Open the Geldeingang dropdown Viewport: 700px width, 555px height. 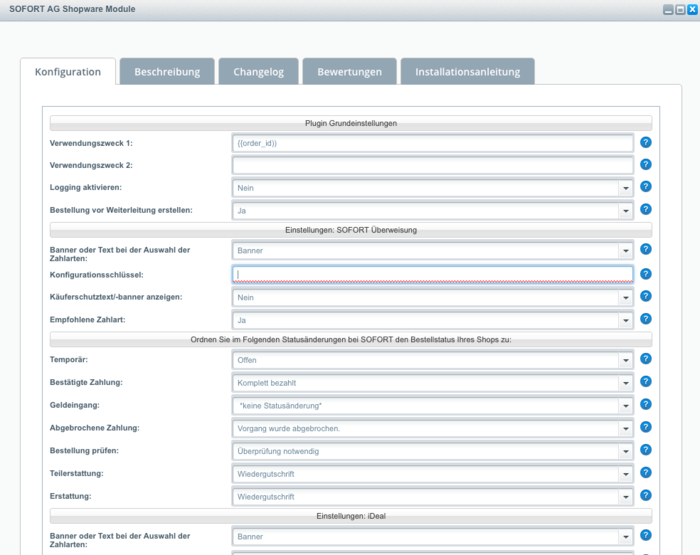click(x=626, y=406)
